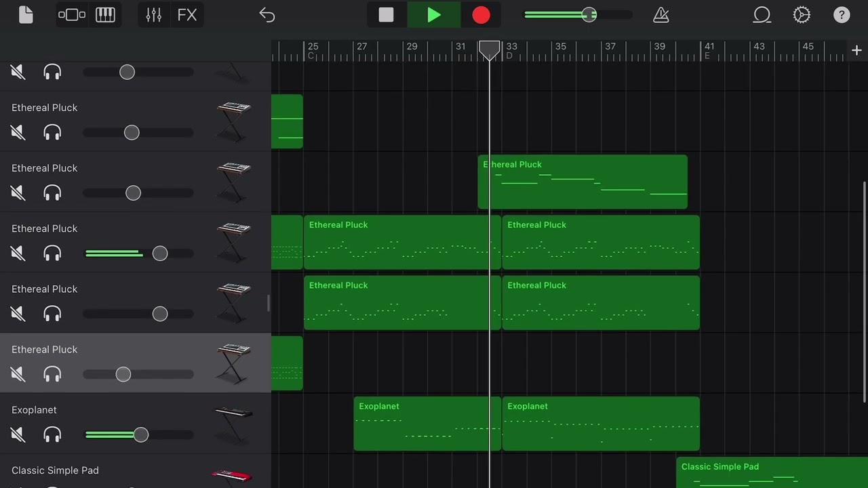Viewport: 868px width, 488px height.
Task: Select Ethereal Pluck region with long sustained notes
Action: (x=583, y=182)
